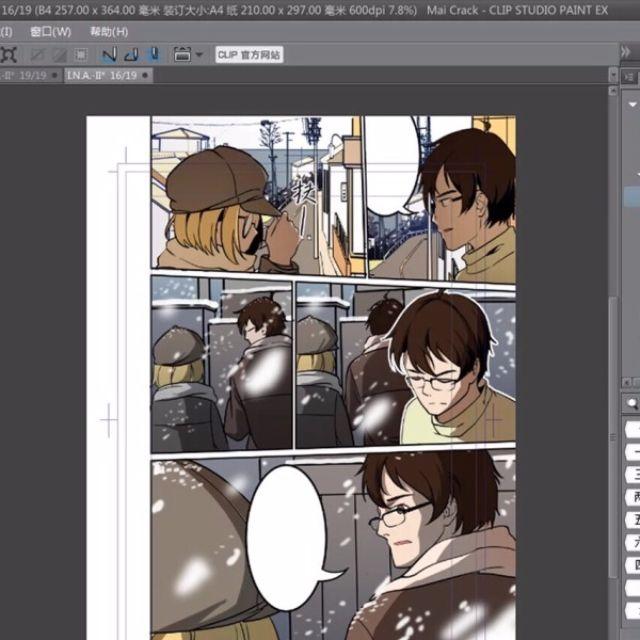Open the 帮助(H) menu
640x640 pixels.
109,31
